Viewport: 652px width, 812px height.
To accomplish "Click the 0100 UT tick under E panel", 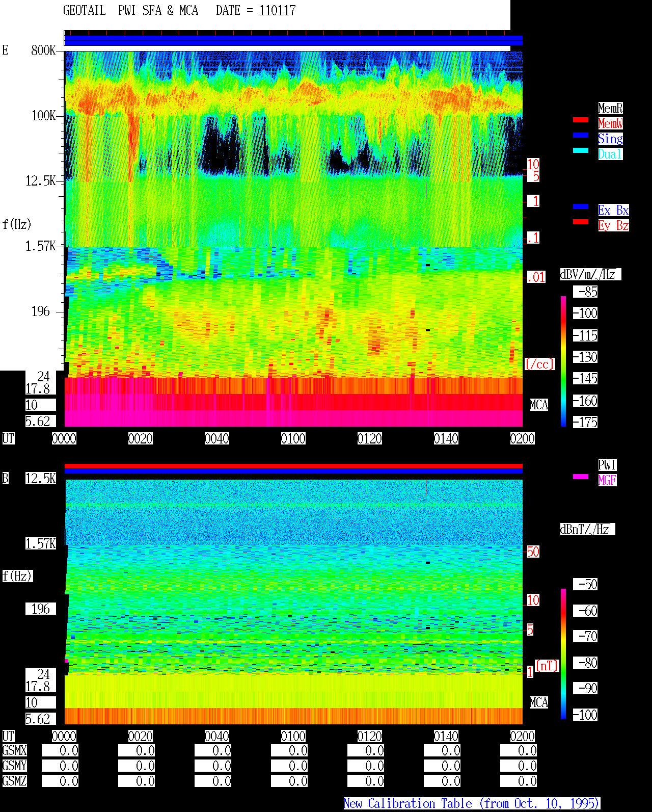I will click(293, 438).
